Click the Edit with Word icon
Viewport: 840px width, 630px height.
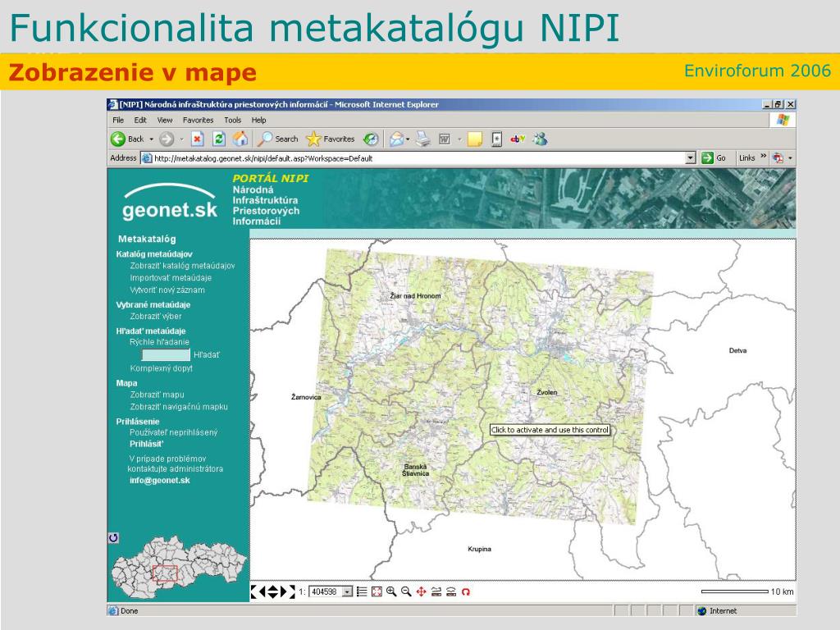pos(444,139)
